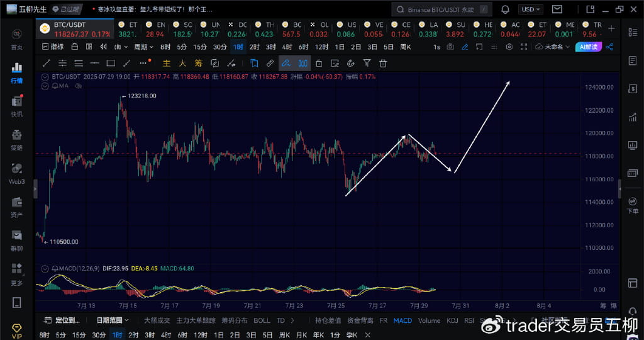Select the trend line drawing tool
This screenshot has height=340, width=644.
tap(47, 63)
